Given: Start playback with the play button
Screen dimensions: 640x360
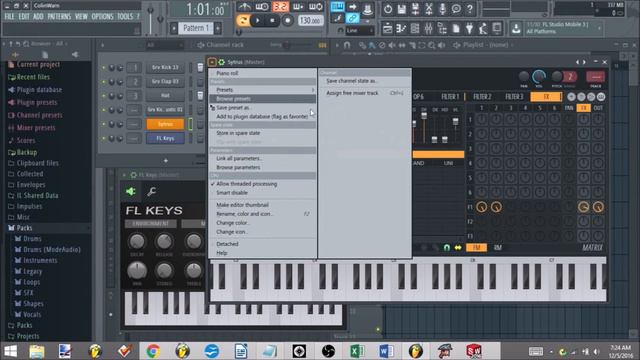Looking at the screenshot, I should (x=258, y=20).
